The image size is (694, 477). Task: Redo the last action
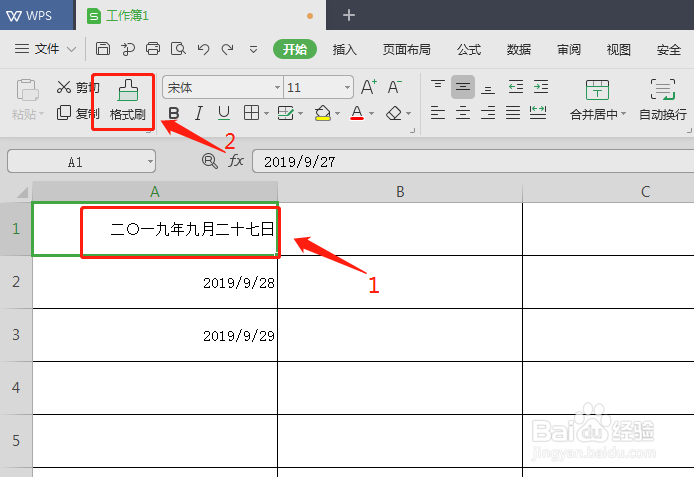pos(227,49)
